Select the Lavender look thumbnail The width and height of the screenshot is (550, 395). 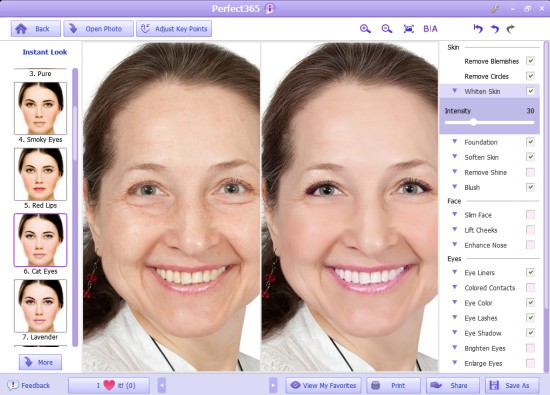tap(40, 306)
